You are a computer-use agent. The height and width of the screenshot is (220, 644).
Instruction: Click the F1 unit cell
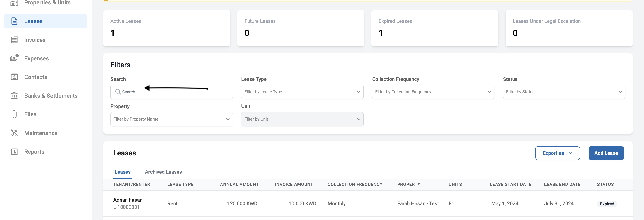(451, 203)
